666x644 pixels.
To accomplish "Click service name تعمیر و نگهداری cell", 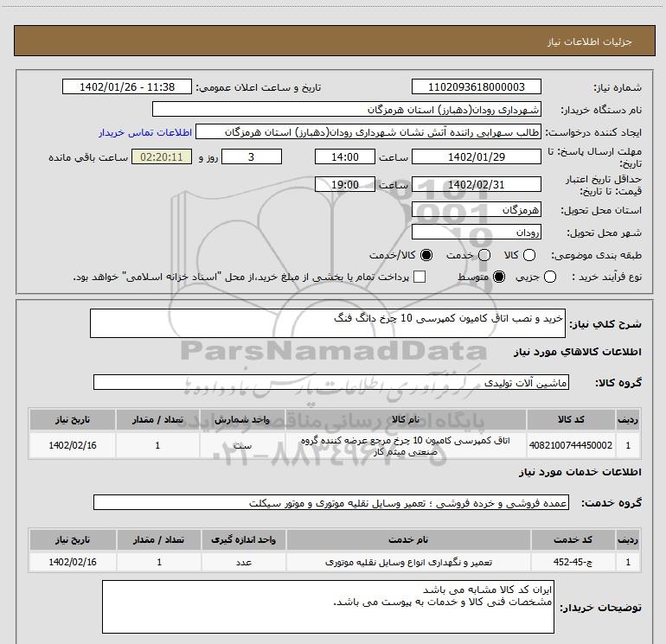I will click(x=408, y=562).
